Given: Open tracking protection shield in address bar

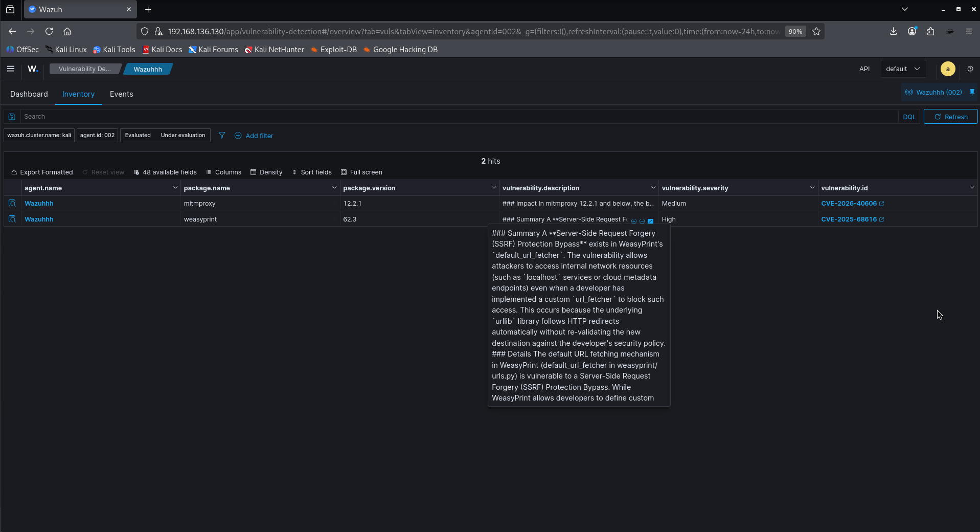Looking at the screenshot, I should [145, 31].
